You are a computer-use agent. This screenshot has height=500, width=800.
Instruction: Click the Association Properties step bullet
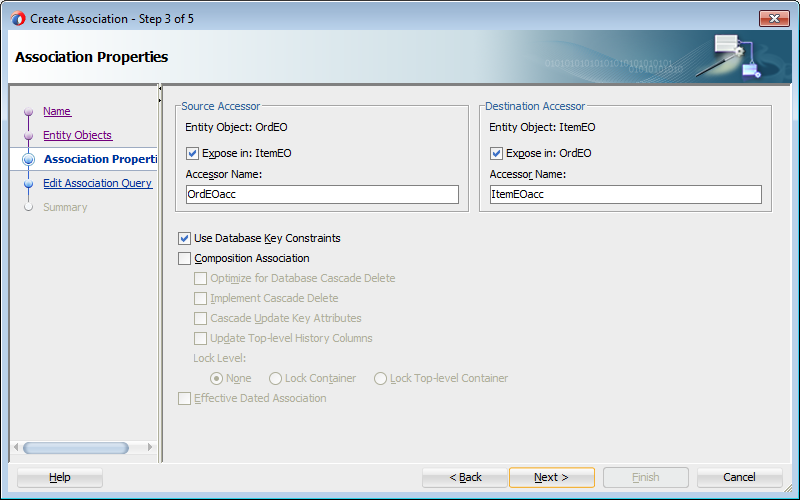pyautogui.click(x=29, y=159)
